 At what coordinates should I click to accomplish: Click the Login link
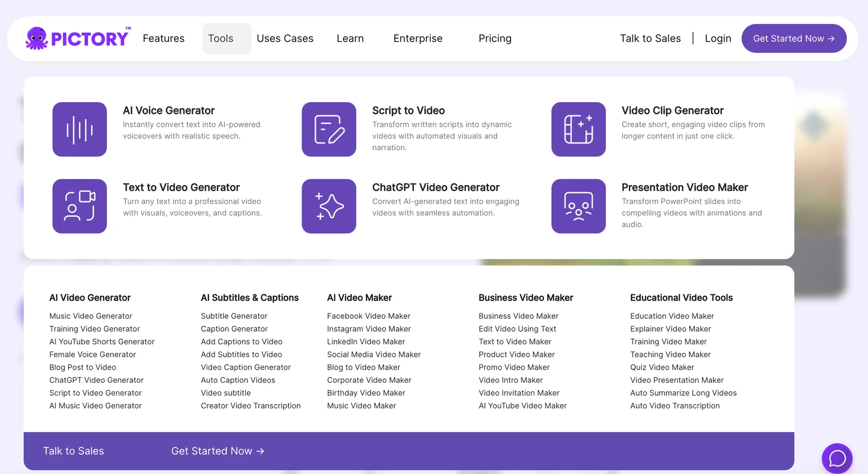[x=718, y=39]
